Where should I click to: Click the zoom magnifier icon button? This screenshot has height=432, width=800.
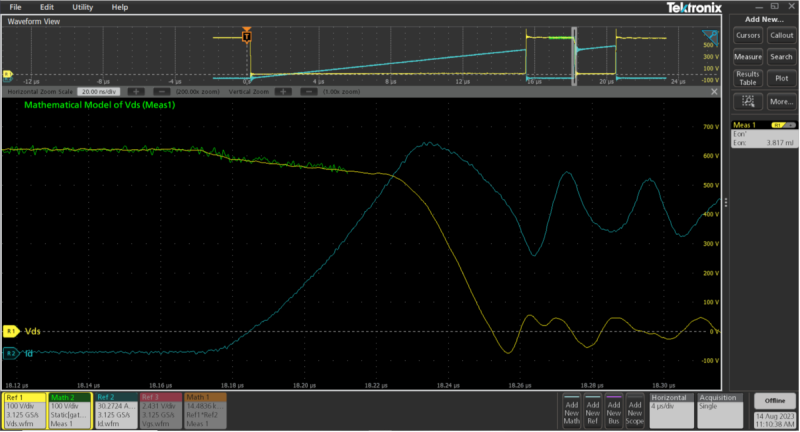[748, 102]
